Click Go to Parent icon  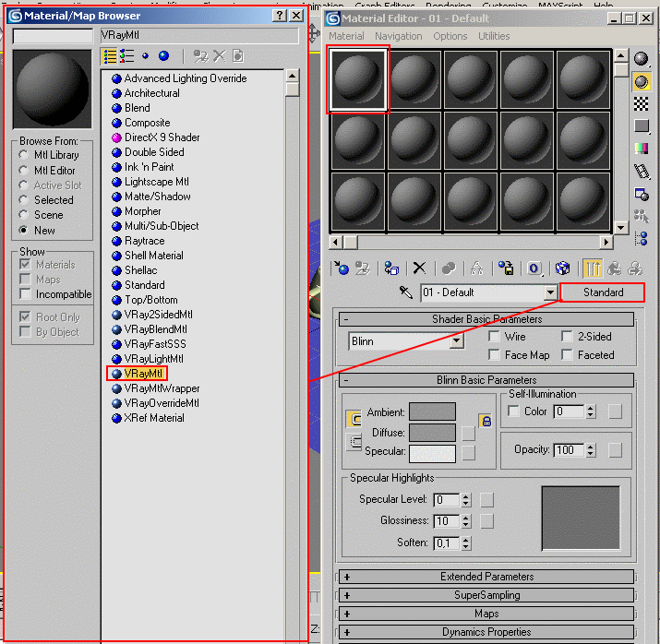614,268
